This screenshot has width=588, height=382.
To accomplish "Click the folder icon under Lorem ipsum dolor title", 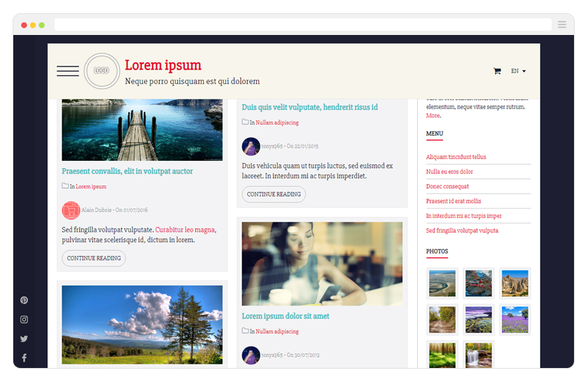I will tap(245, 331).
